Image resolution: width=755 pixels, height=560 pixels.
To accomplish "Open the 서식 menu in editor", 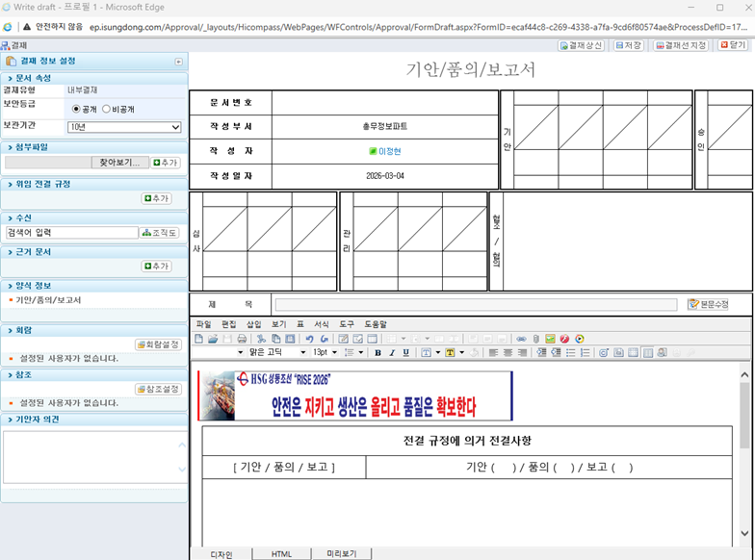I will [x=322, y=324].
